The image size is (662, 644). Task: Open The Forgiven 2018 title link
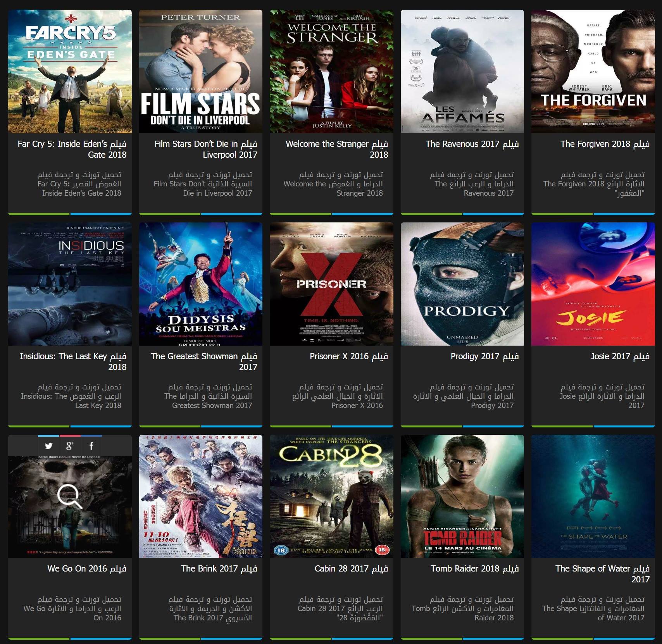tap(605, 144)
